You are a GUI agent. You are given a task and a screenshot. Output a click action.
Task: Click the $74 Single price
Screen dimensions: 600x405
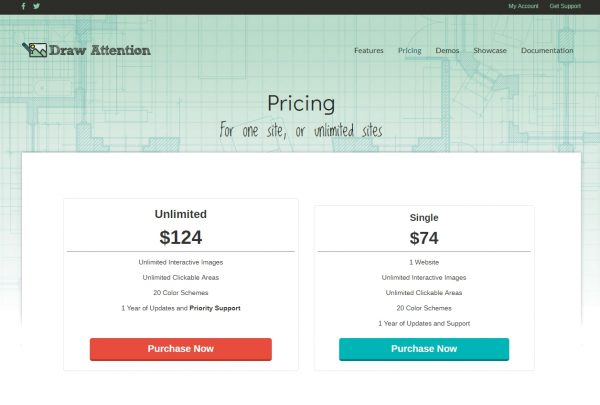[424, 238]
